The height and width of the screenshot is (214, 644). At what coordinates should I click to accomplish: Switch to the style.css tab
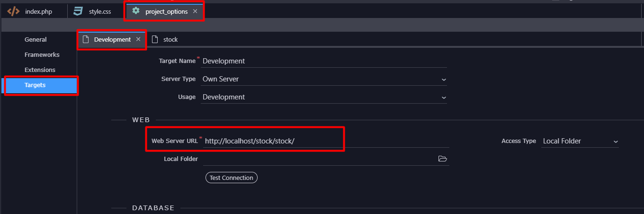click(96, 11)
